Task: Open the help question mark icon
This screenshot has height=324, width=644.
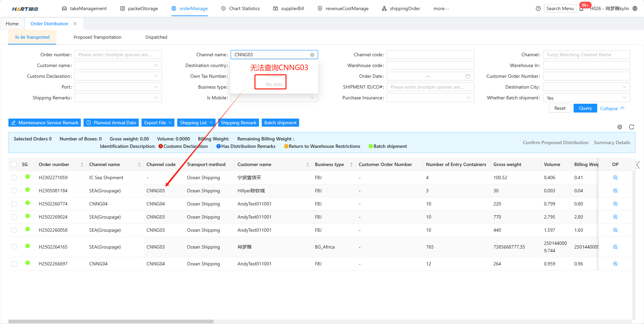Action: (538, 8)
